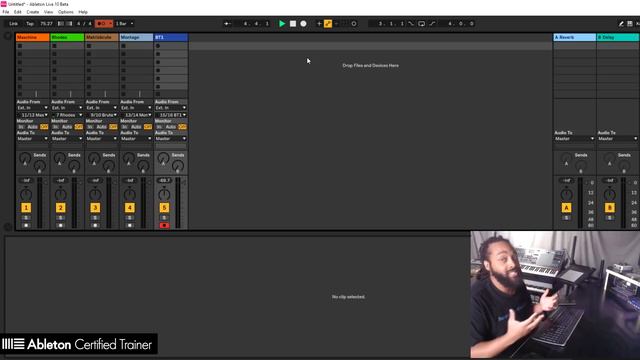Toggle return A Activator button
This screenshot has width=640, height=360.
point(566,208)
